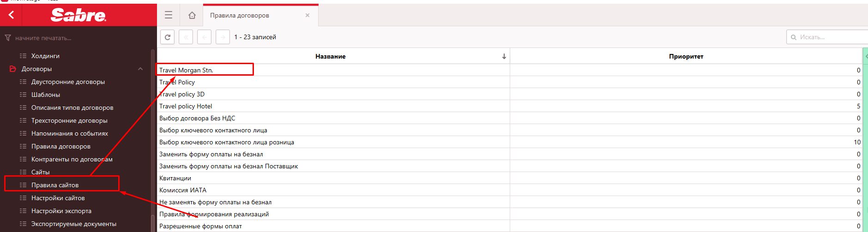Jump to first page of records
Image resolution: width=868 pixels, height=232 pixels.
click(186, 37)
